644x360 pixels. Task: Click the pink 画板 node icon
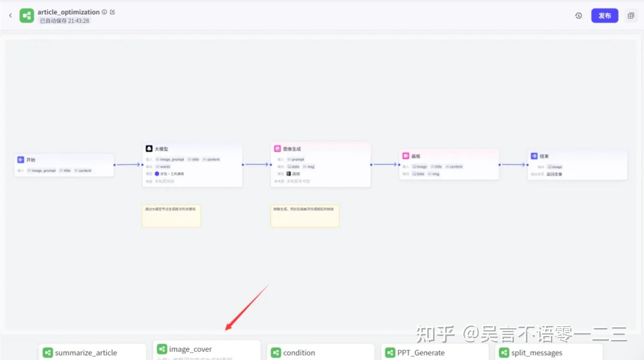click(x=406, y=155)
